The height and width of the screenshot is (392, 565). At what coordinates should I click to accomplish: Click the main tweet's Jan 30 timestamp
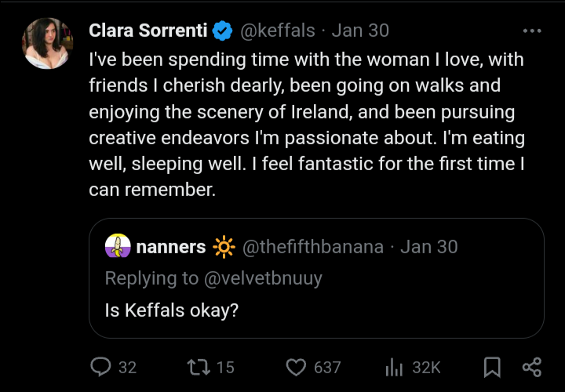(x=360, y=31)
